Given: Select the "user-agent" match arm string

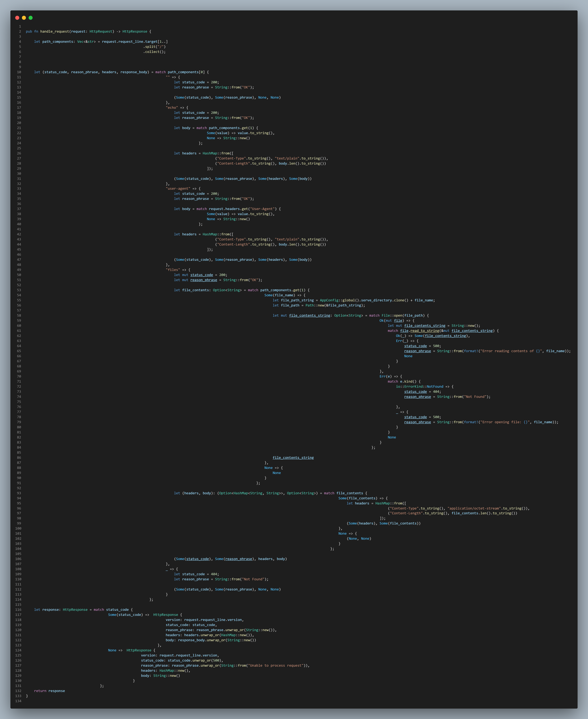Looking at the screenshot, I should click(x=178, y=188).
